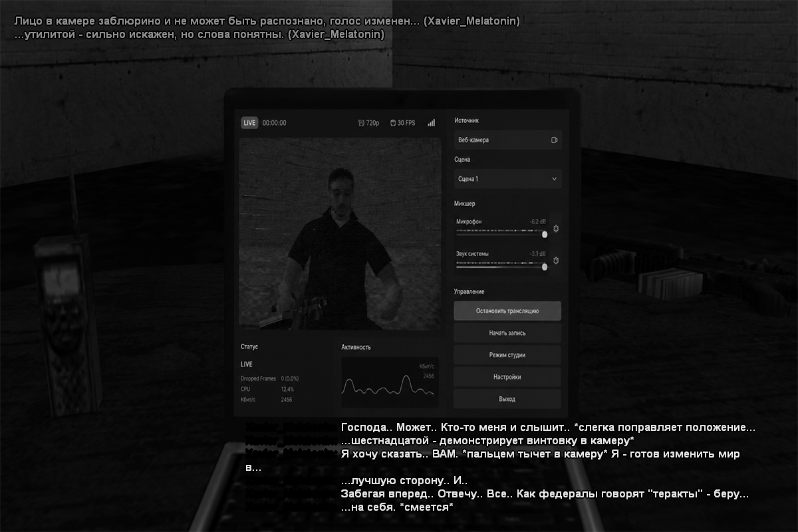Click the Активность bitrate graph
The height and width of the screenshot is (532, 798).
390,382
